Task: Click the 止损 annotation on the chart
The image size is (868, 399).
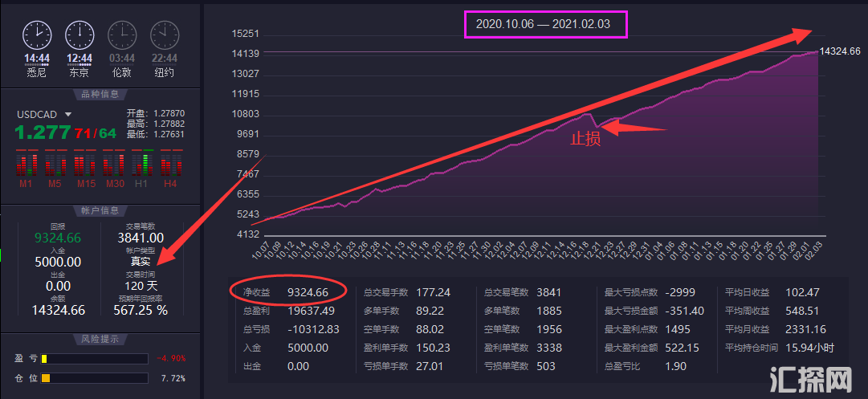Action: [585, 138]
